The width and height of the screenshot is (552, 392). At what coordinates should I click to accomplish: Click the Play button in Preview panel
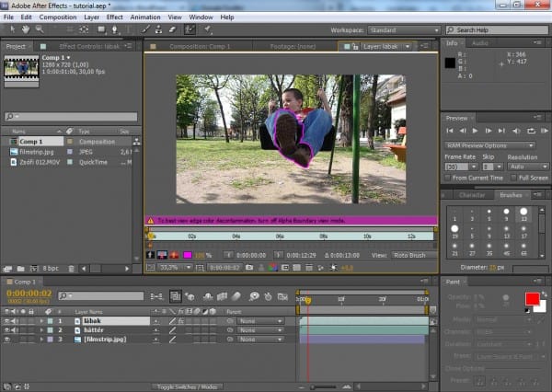click(475, 132)
